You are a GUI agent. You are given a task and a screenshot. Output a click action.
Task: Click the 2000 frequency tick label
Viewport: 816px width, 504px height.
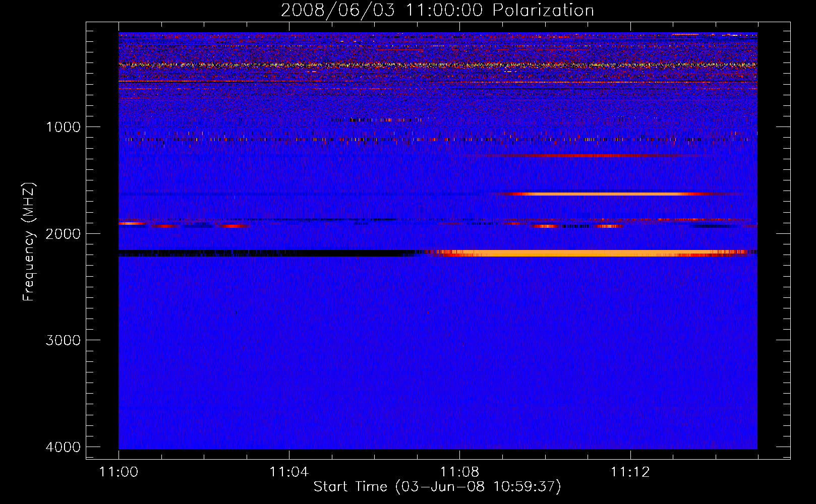63,234
